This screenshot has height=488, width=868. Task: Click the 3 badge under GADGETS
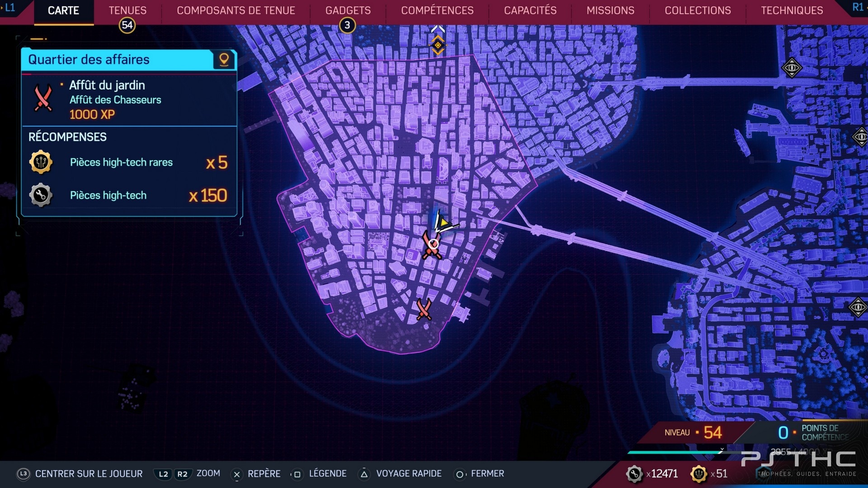click(347, 25)
